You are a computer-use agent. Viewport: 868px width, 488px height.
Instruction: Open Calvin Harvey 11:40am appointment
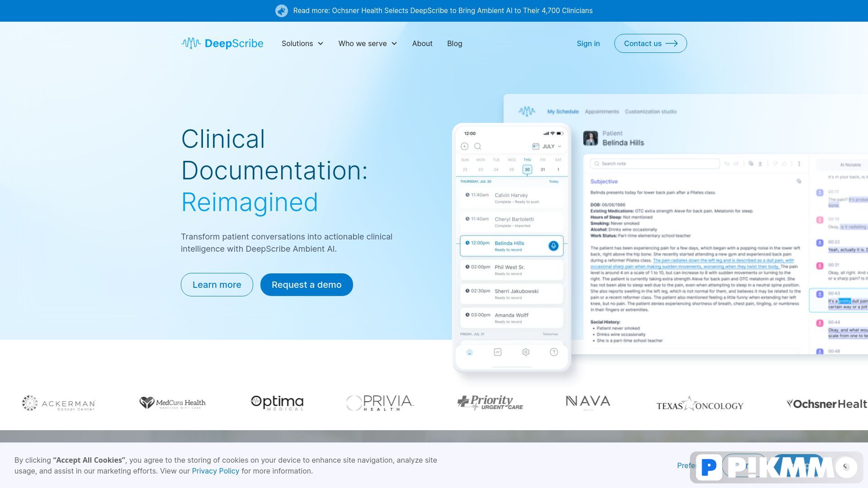pos(512,198)
